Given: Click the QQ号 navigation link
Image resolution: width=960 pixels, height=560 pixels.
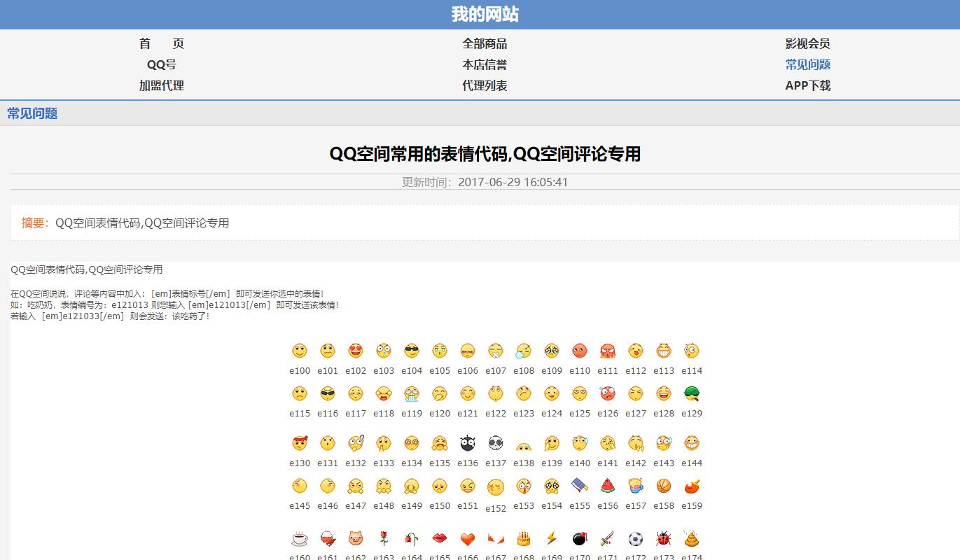Looking at the screenshot, I should click(x=162, y=64).
